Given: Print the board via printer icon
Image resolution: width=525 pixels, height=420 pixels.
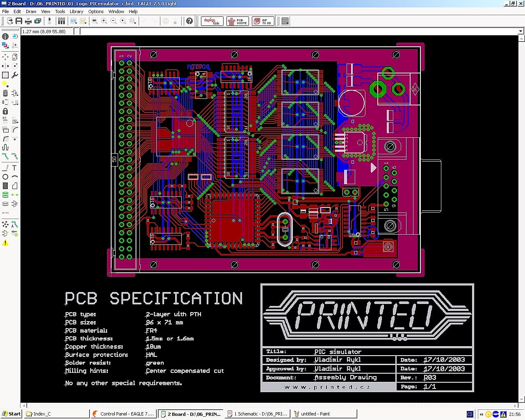Looking at the screenshot, I should (x=28, y=21).
